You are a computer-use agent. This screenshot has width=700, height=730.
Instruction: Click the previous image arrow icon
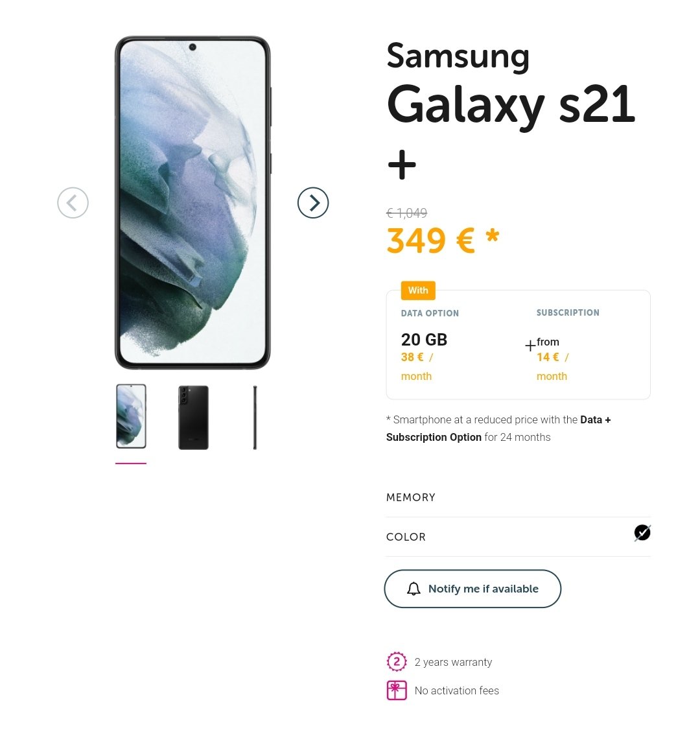[73, 202]
